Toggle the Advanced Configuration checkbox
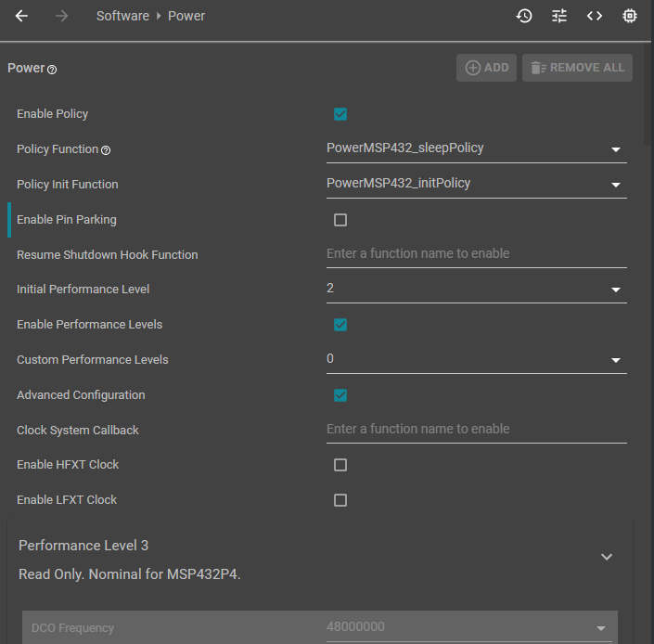Screen dimensions: 654x644 (x=340, y=395)
